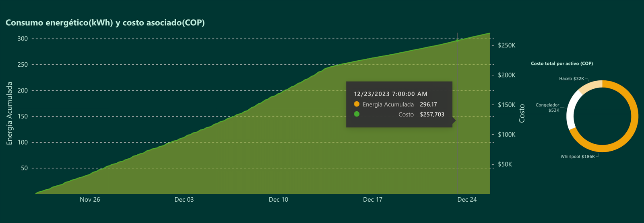Image resolution: width=644 pixels, height=223 pixels.
Task: Click the 100 left-axis tick label
Action: click(23, 143)
